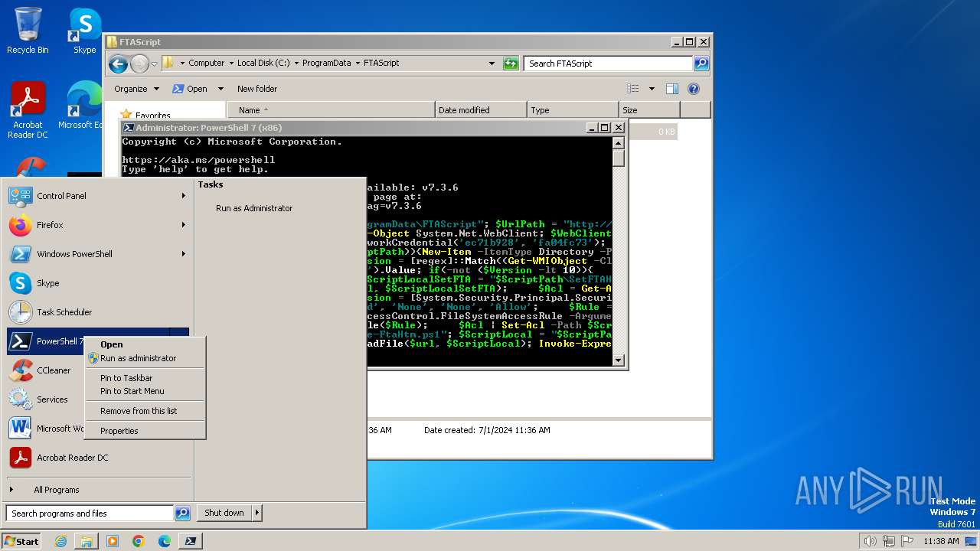The image size is (980, 551).
Task: Click the Action Center flag tray icon
Action: (x=907, y=541)
